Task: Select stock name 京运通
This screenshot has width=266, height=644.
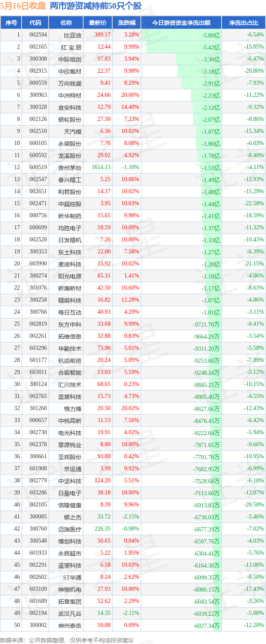Action: point(73,469)
